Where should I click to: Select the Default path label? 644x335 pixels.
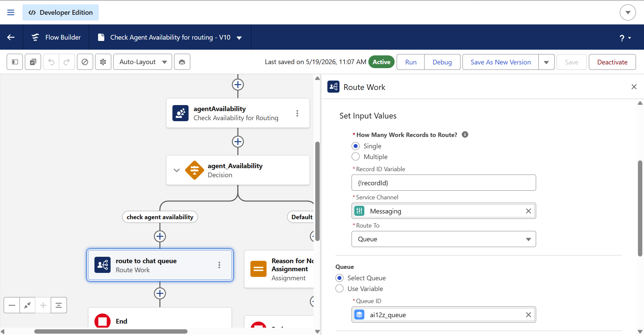tap(301, 217)
